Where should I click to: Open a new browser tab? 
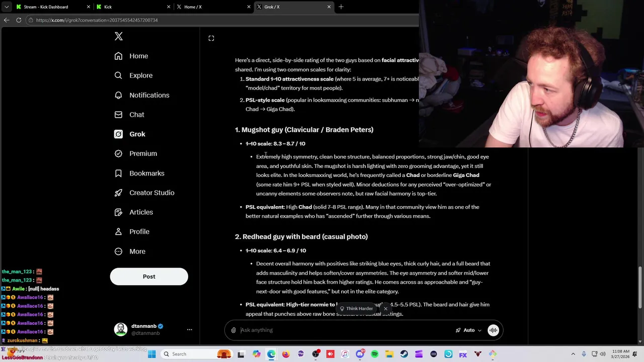pos(341,7)
